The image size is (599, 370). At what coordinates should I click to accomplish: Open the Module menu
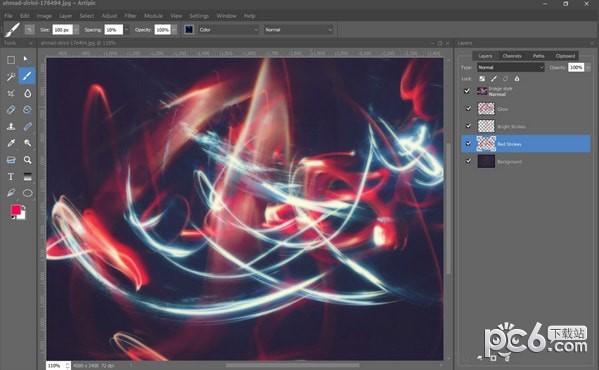click(x=153, y=16)
